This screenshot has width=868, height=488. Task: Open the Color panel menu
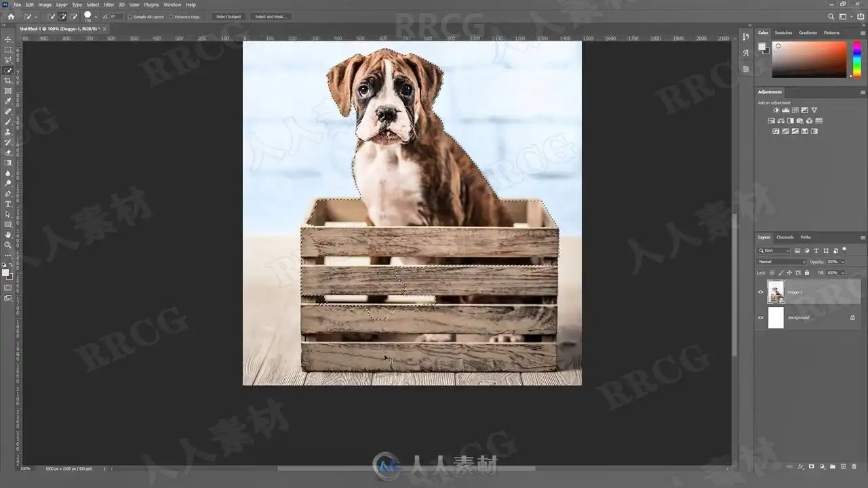point(863,33)
